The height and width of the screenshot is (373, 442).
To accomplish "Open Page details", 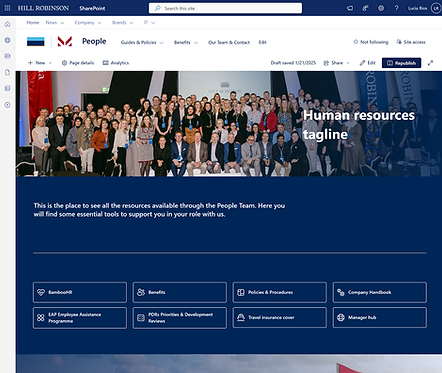I will pos(78,63).
